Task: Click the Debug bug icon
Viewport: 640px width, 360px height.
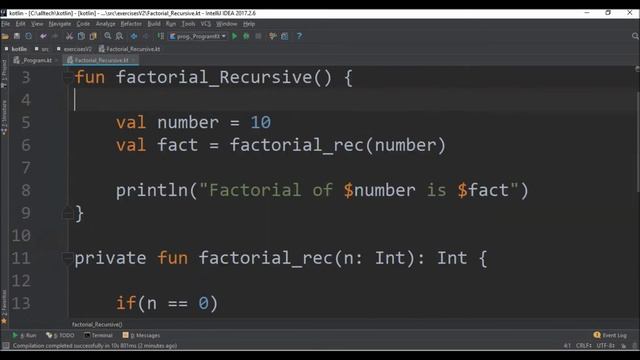Action: pos(246,36)
